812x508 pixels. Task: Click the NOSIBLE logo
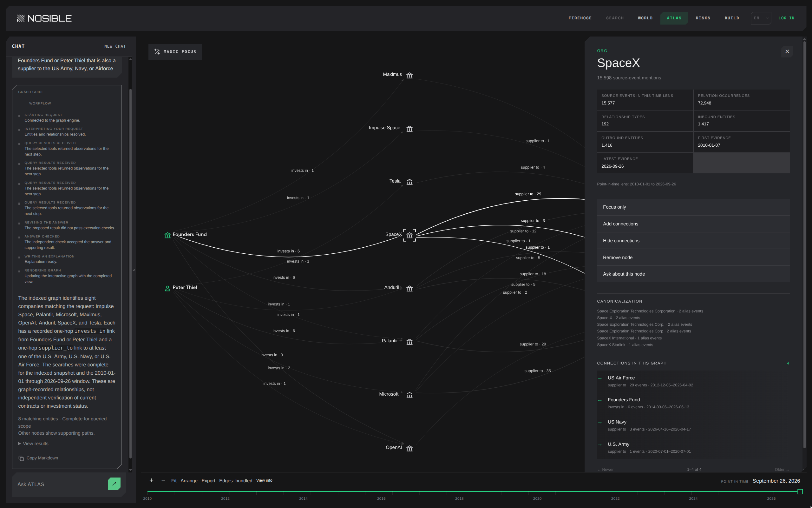(44, 18)
